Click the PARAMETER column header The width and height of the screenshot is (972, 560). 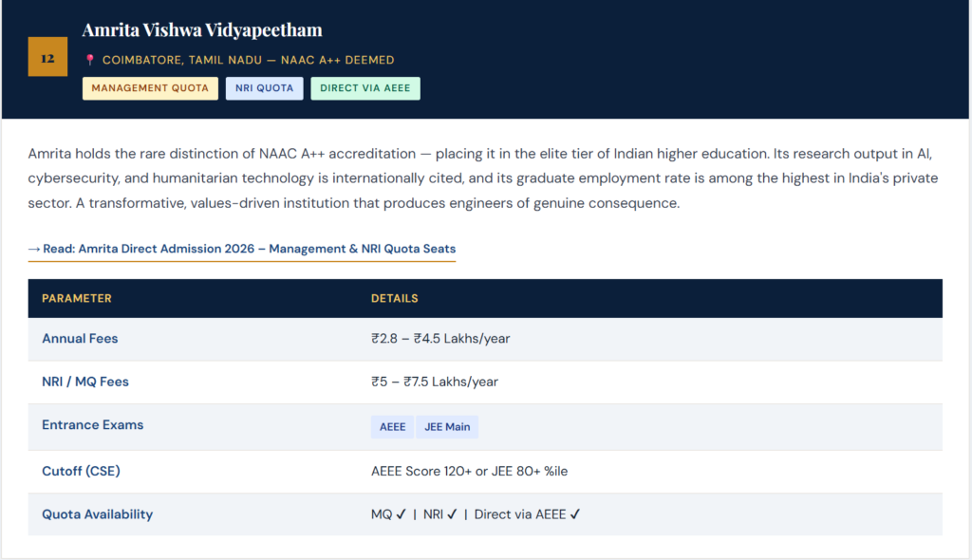77,298
